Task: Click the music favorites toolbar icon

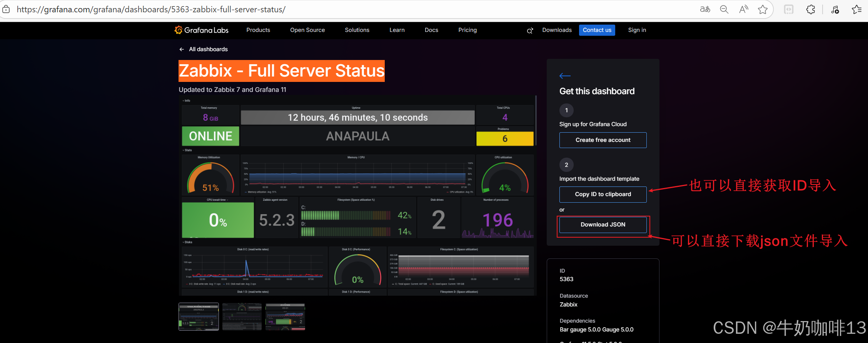Action: click(835, 9)
